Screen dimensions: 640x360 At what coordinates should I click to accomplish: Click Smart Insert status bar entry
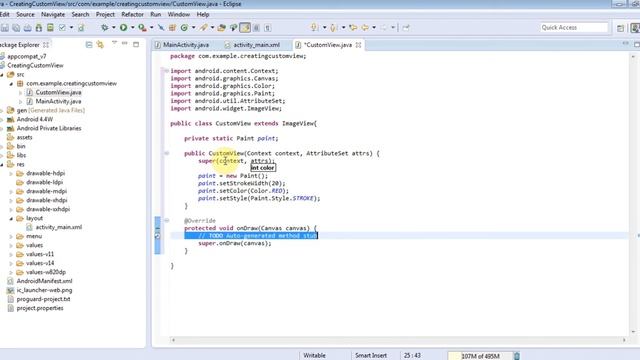[371, 356]
